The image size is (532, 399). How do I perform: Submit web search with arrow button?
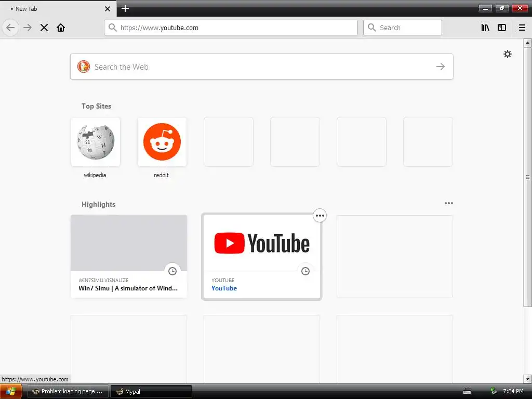pos(441,66)
